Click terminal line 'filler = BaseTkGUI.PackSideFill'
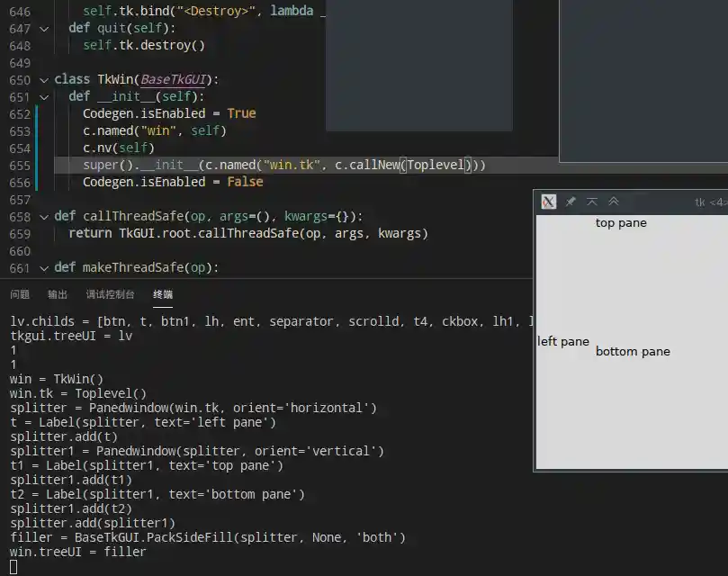This screenshot has width=728, height=576. [208, 537]
